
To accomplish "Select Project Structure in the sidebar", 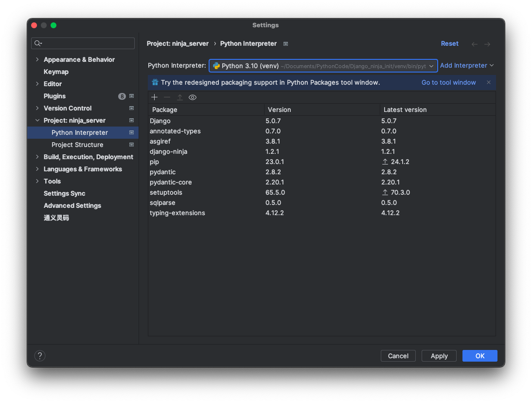I will (77, 145).
